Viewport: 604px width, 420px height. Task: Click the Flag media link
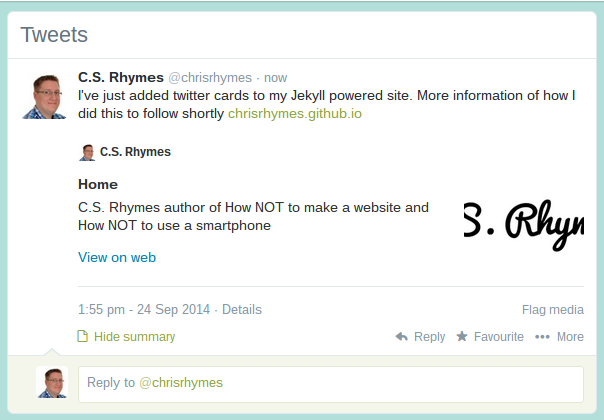pos(553,309)
